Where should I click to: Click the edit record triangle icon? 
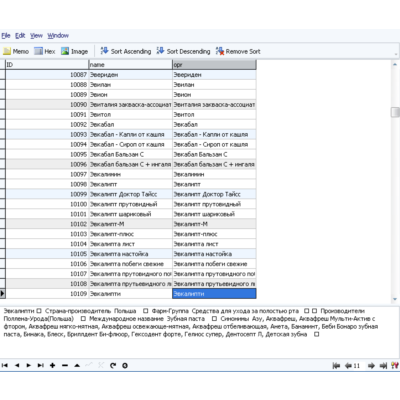coord(77,365)
